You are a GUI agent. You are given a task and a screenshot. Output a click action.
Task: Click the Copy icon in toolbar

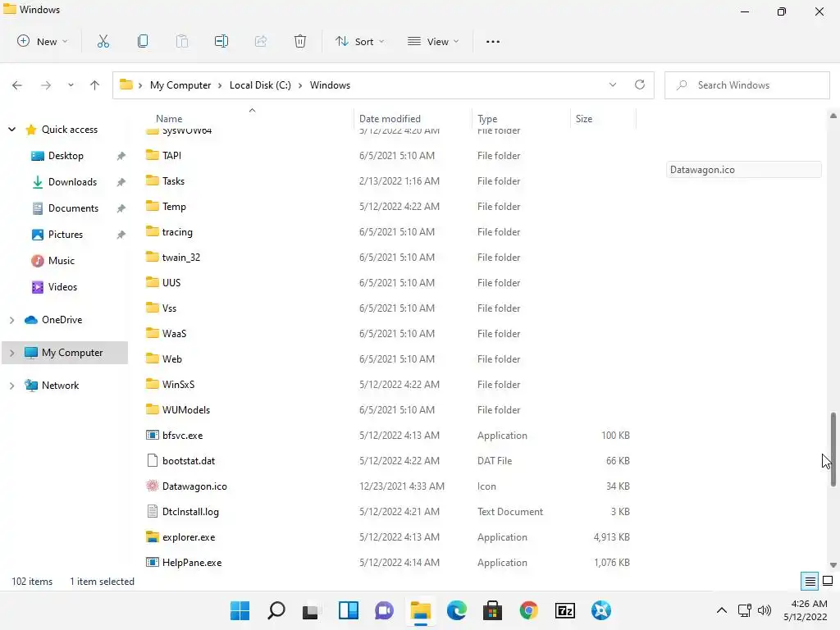point(143,41)
